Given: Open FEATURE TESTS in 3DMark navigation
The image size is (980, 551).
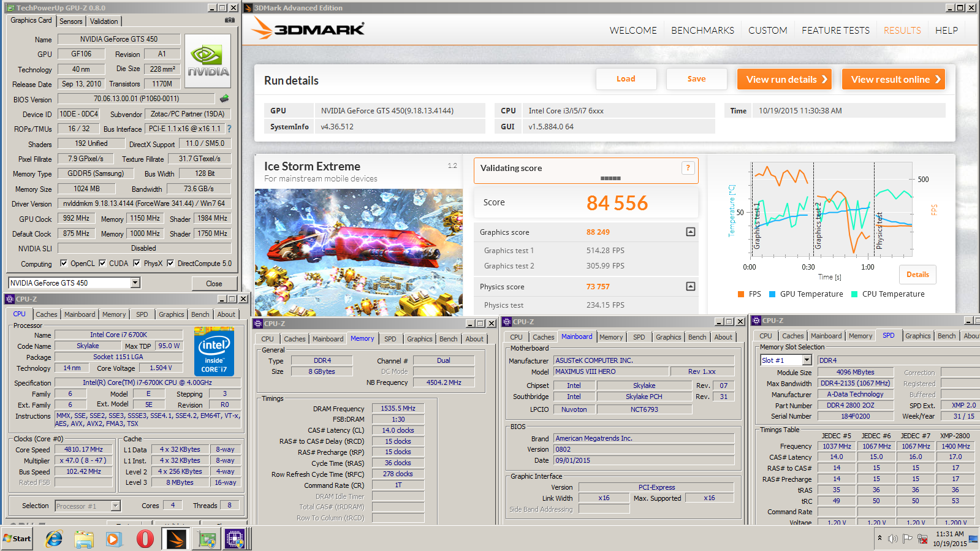Looking at the screenshot, I should click(x=835, y=31).
